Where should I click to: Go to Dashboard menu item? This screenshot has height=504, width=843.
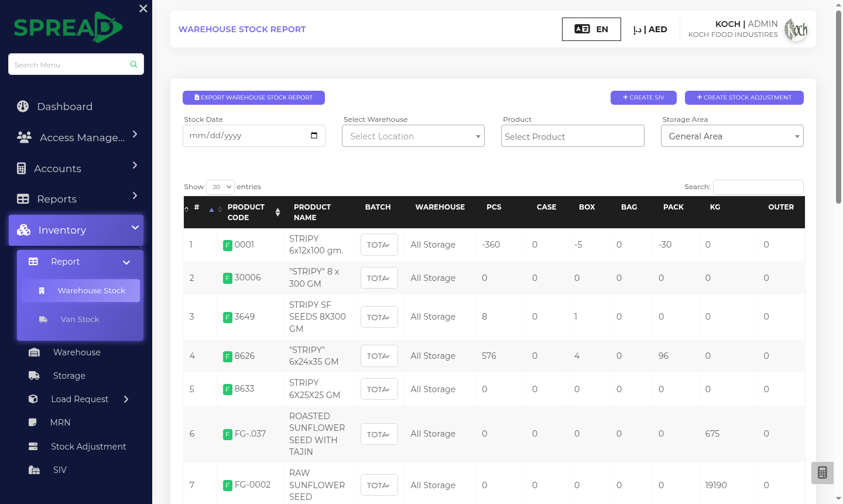(65, 107)
